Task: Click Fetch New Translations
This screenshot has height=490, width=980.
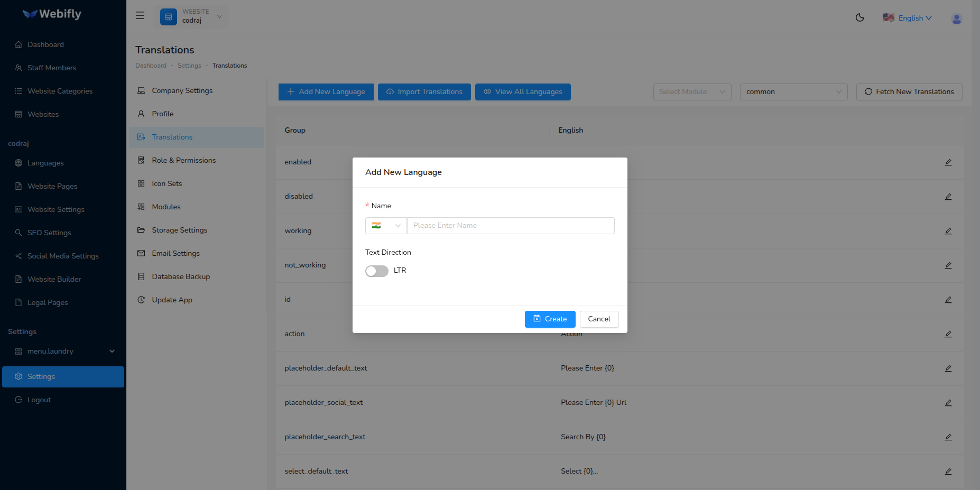Action: click(909, 91)
